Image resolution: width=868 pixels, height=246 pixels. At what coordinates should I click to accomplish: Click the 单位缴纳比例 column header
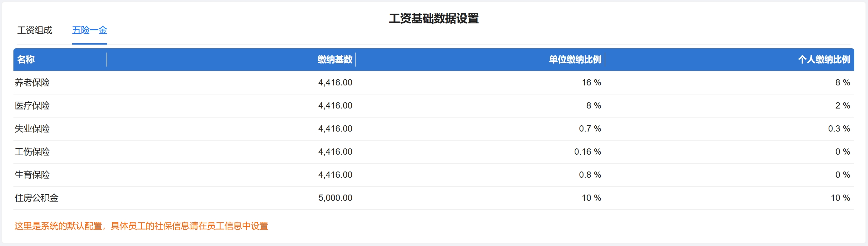pos(574,60)
